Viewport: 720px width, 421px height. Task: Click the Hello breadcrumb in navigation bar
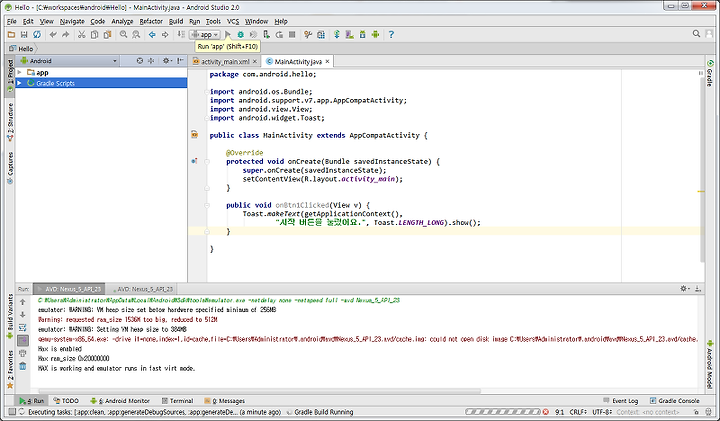[x=22, y=48]
